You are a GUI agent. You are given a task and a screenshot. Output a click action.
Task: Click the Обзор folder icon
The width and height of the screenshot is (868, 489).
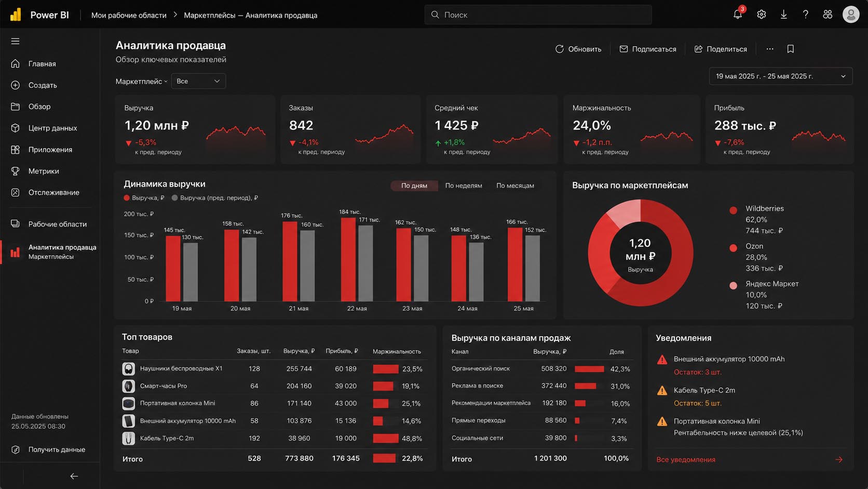pyautogui.click(x=15, y=107)
